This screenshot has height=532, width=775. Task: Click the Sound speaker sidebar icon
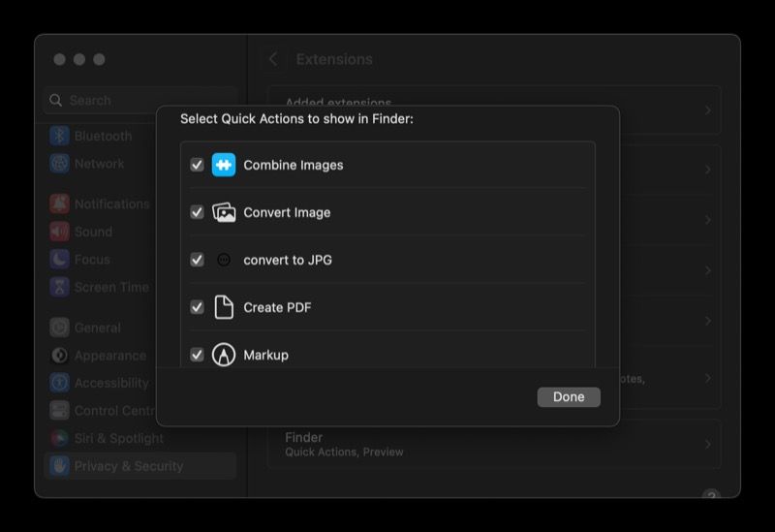pyautogui.click(x=59, y=232)
